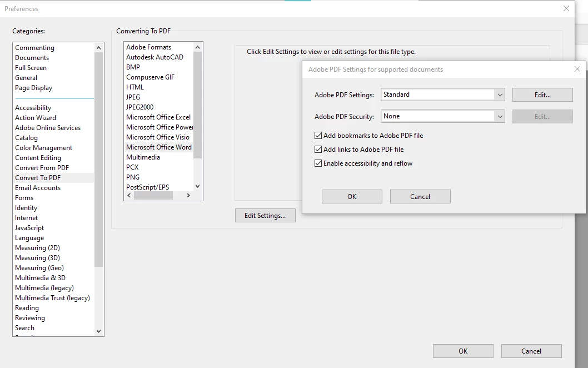This screenshot has width=588, height=368.
Task: Select Reading category
Action: coord(27,308)
